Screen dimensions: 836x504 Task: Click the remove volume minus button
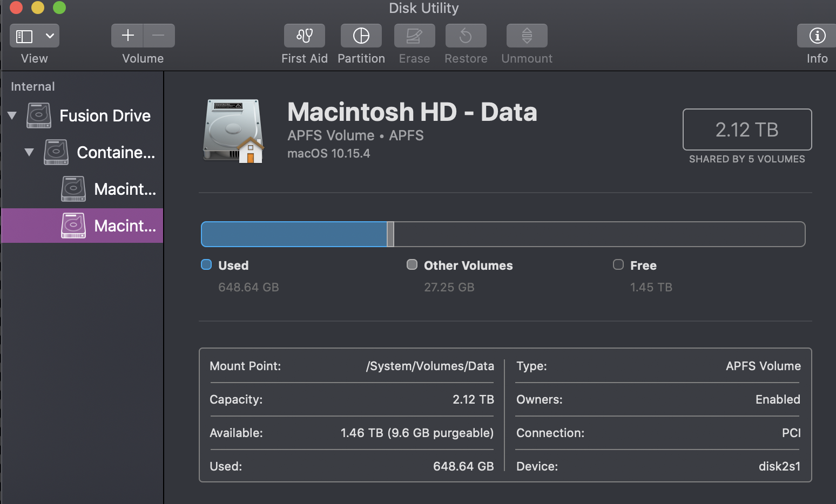(159, 36)
